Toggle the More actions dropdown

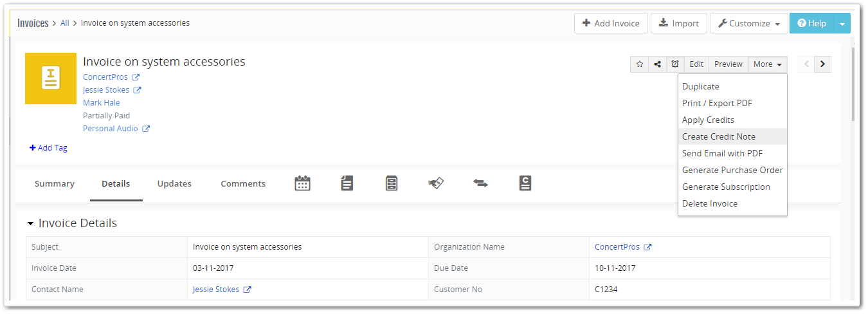coord(768,64)
